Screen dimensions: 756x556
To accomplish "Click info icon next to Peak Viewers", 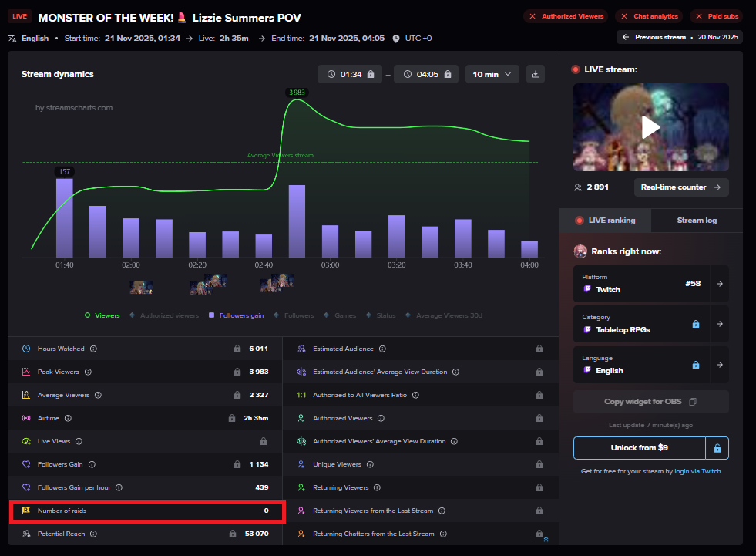I will tap(88, 372).
